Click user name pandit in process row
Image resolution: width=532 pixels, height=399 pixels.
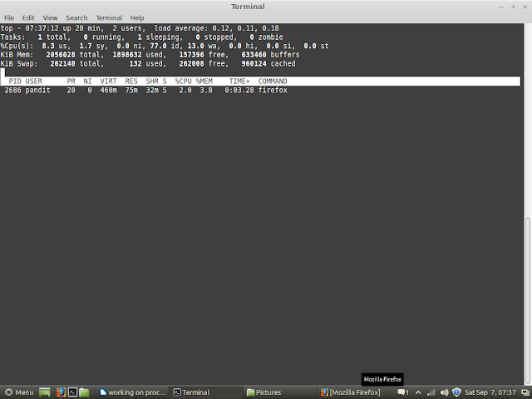pos(37,90)
